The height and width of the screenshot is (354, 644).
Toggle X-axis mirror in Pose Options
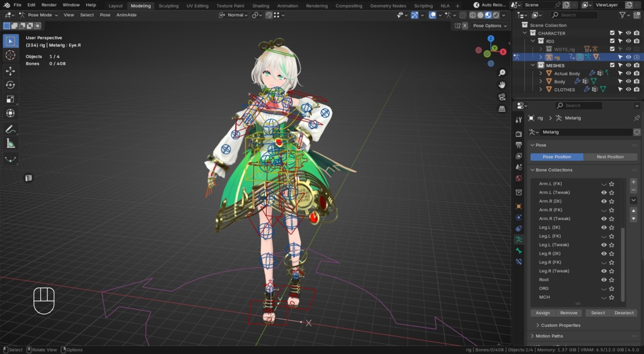click(x=465, y=25)
